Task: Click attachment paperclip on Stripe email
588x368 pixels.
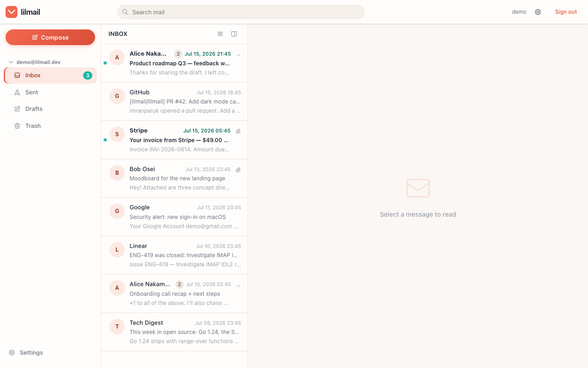Action: [238, 131]
